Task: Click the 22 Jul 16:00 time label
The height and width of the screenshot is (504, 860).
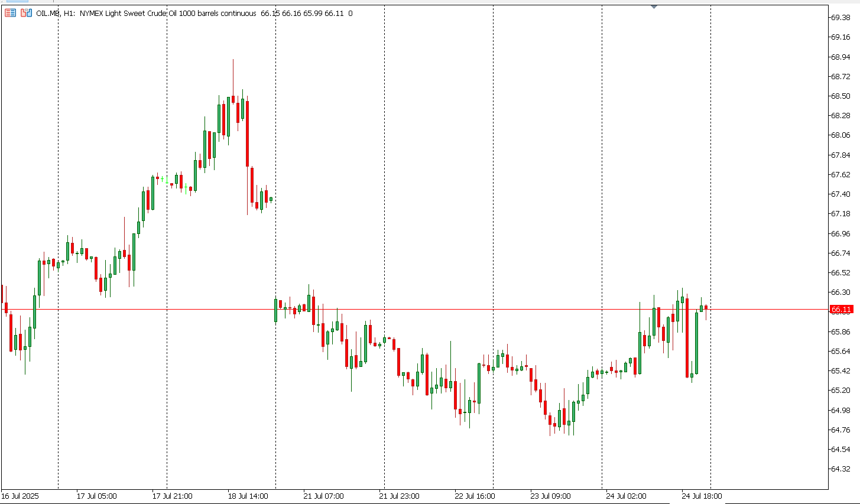Action: pos(475,496)
